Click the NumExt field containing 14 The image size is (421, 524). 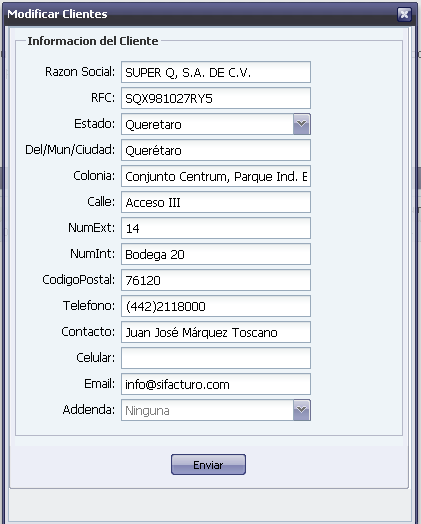click(x=216, y=228)
